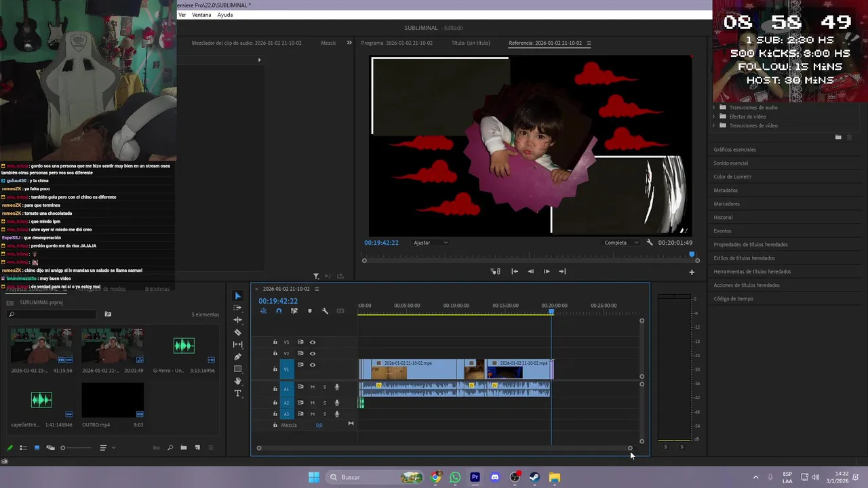This screenshot has width=868, height=488.
Task: Select the Ripple Edit tool
Action: (x=237, y=320)
